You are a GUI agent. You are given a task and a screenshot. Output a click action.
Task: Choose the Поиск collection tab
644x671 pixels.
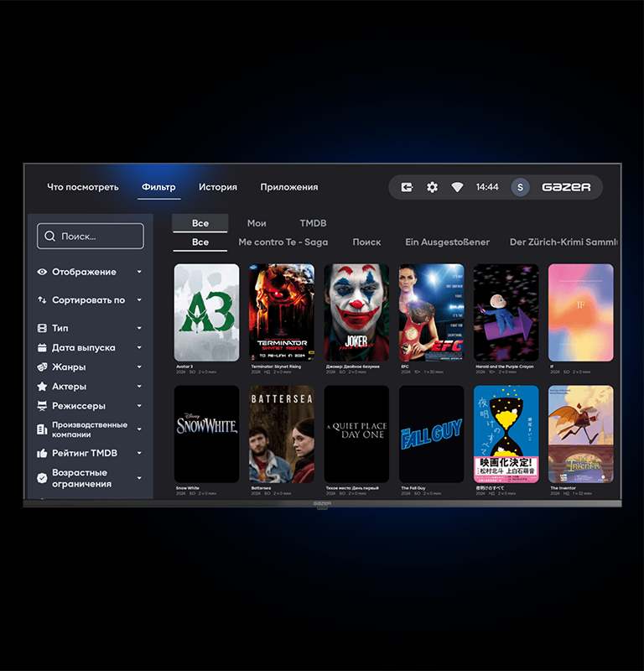366,242
